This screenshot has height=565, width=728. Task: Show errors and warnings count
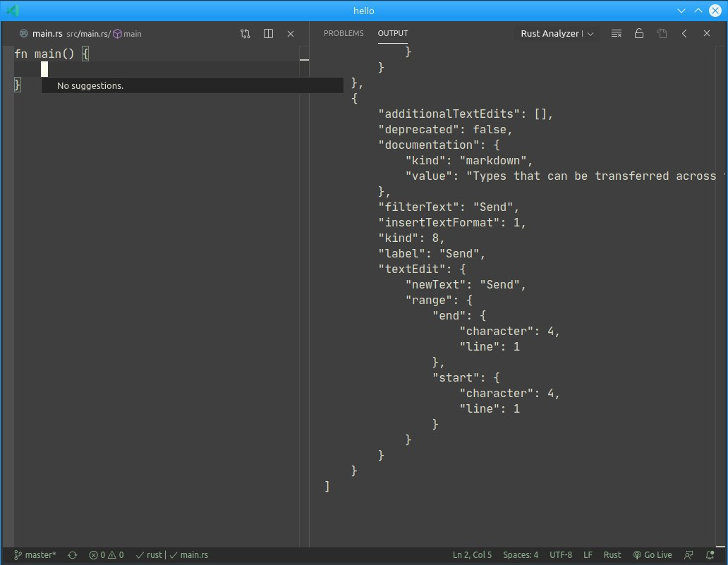(107, 555)
